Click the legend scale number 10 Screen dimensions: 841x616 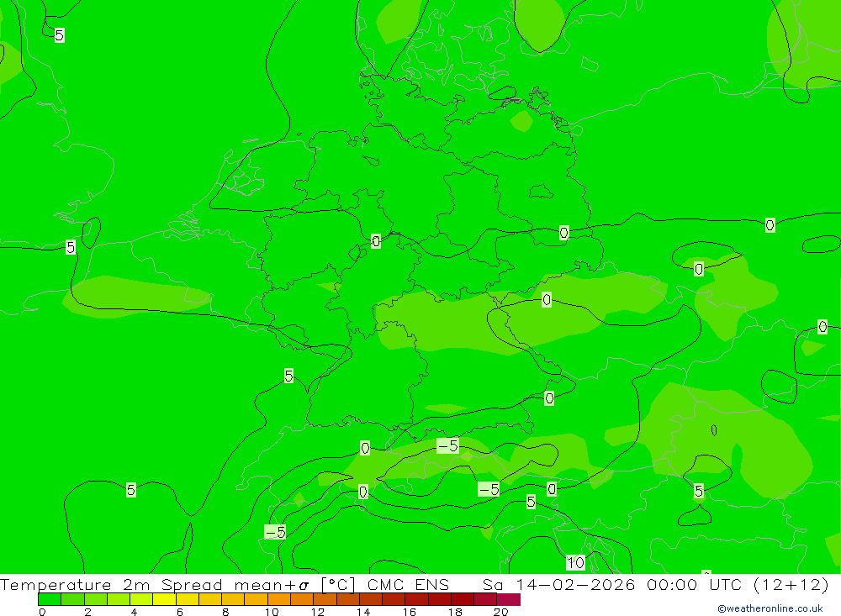pyautogui.click(x=272, y=612)
